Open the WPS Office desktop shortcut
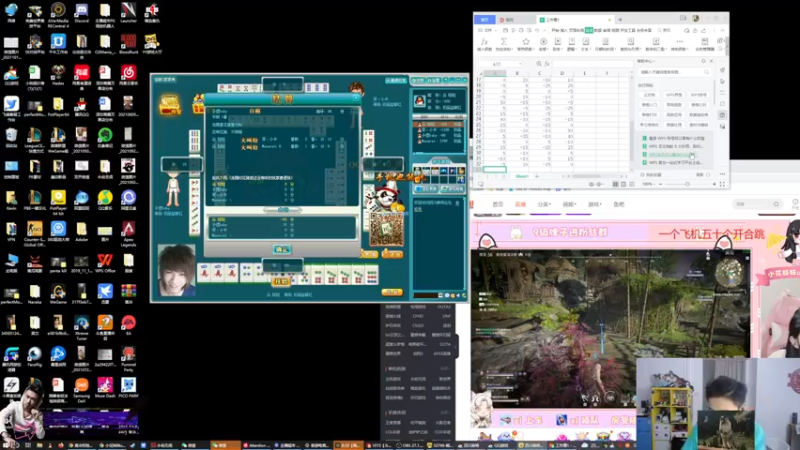This screenshot has width=800, height=450. (x=105, y=263)
